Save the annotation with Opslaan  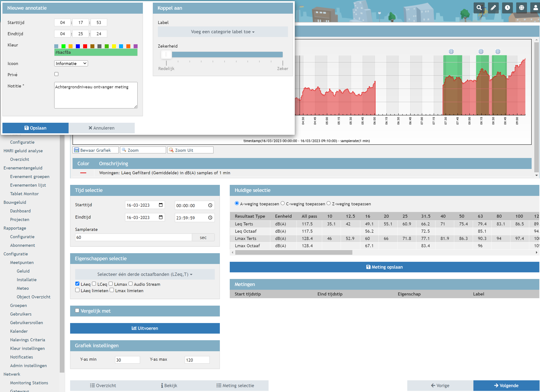[36, 128]
